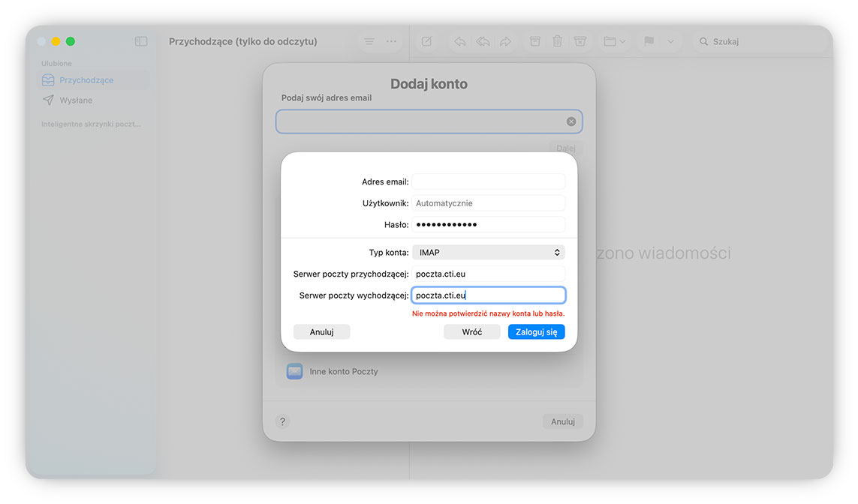Image resolution: width=858 pixels, height=504 pixels.
Task: Select the Reply All icon
Action: pos(482,41)
